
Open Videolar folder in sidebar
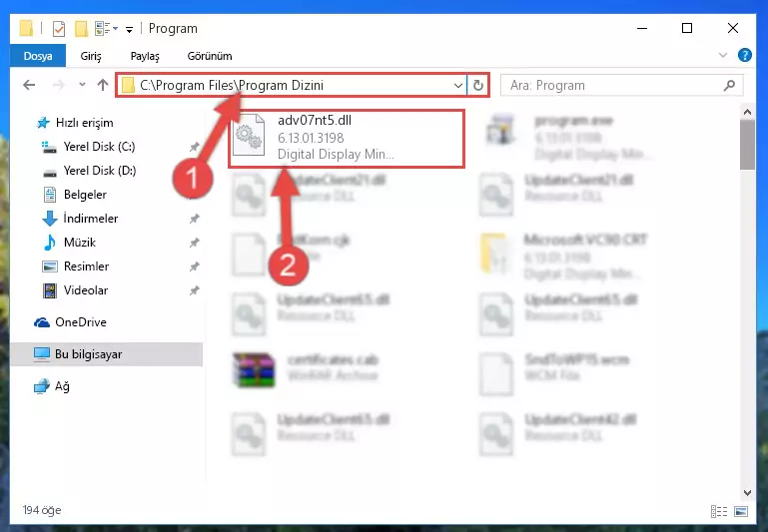(x=86, y=290)
